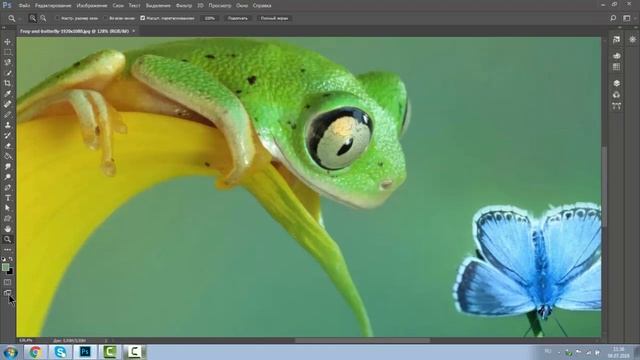Screen dimensions: 640x360
Task: Open the Файл menu
Action: click(x=24, y=6)
